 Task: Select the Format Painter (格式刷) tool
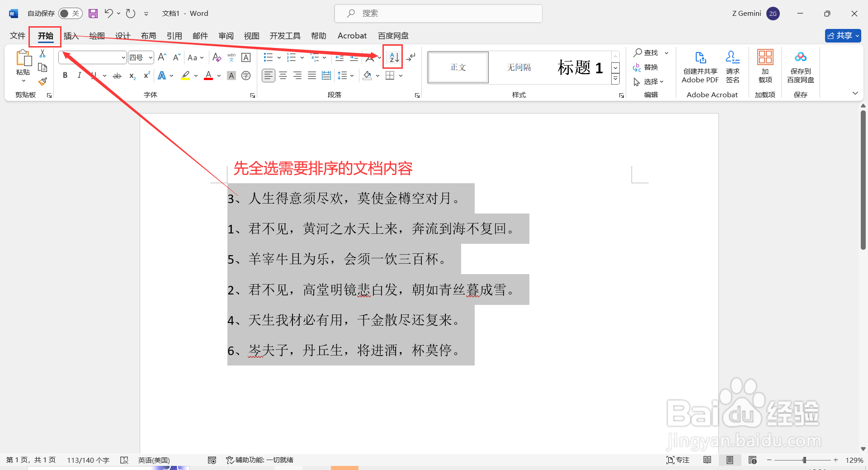click(42, 81)
